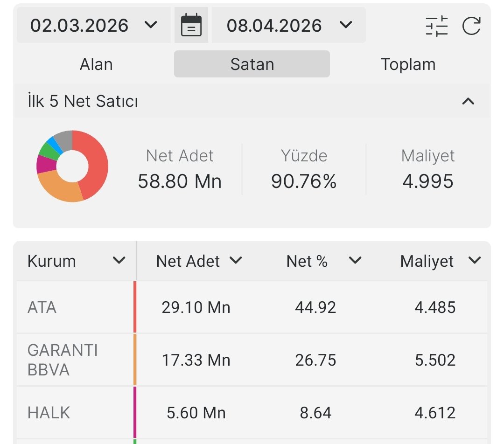
Task: Select the HALK institution row
Action: [x=252, y=412]
